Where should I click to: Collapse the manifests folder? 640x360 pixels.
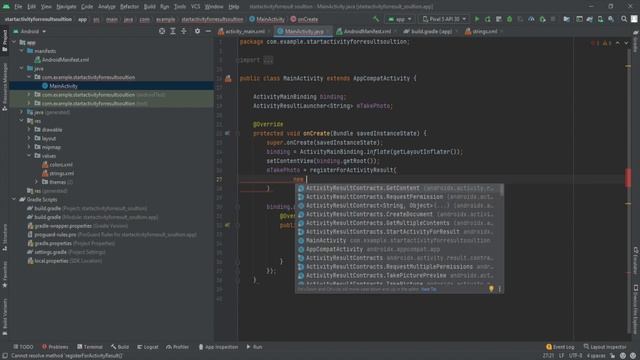coord(22,51)
